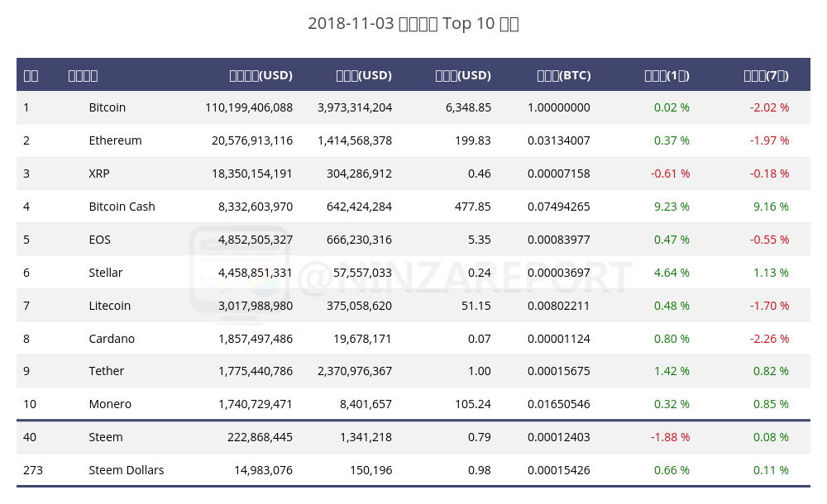Select Cardano's market cap "1,857,497,486"
The height and width of the screenshot is (504, 827).
[256, 339]
